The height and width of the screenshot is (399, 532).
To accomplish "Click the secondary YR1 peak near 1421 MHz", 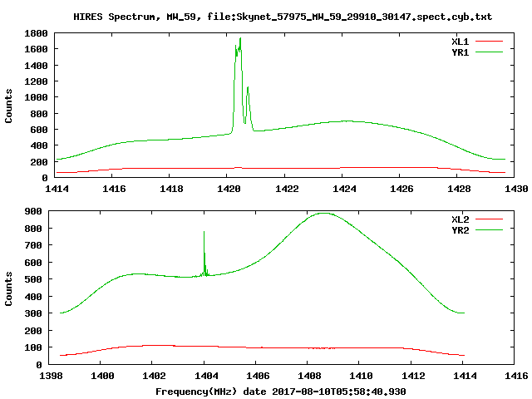I will point(248,88).
